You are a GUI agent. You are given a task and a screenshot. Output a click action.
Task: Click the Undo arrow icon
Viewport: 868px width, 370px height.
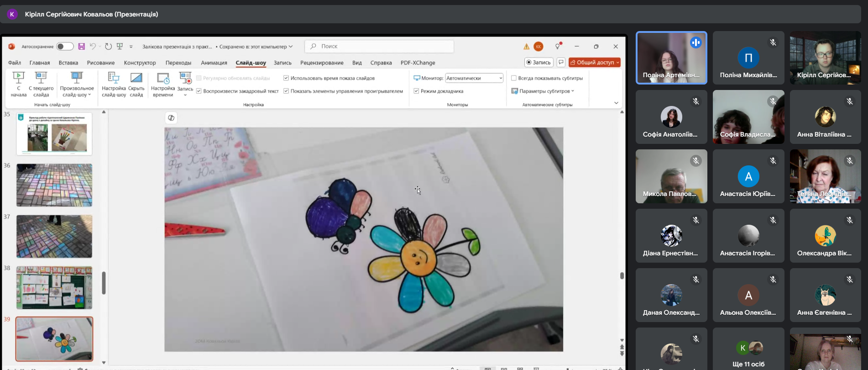point(93,47)
